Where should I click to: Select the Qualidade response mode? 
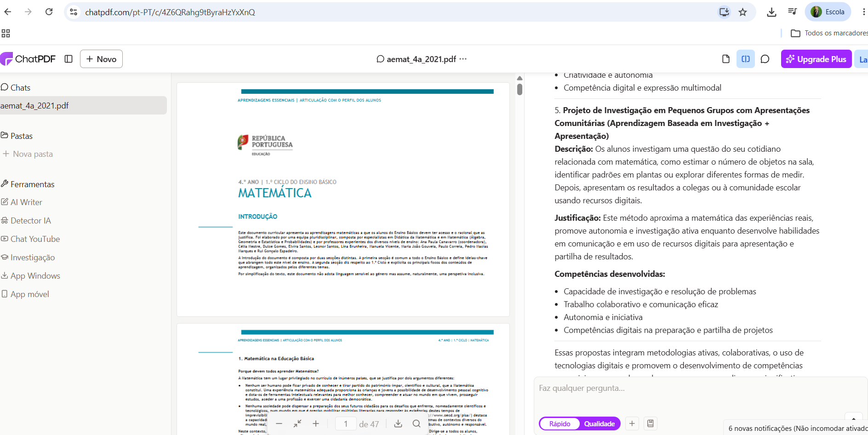click(x=599, y=424)
